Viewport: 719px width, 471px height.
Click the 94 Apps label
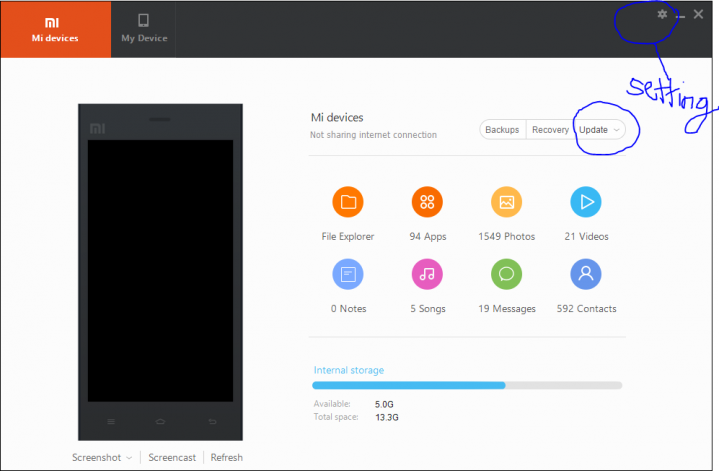[428, 237]
